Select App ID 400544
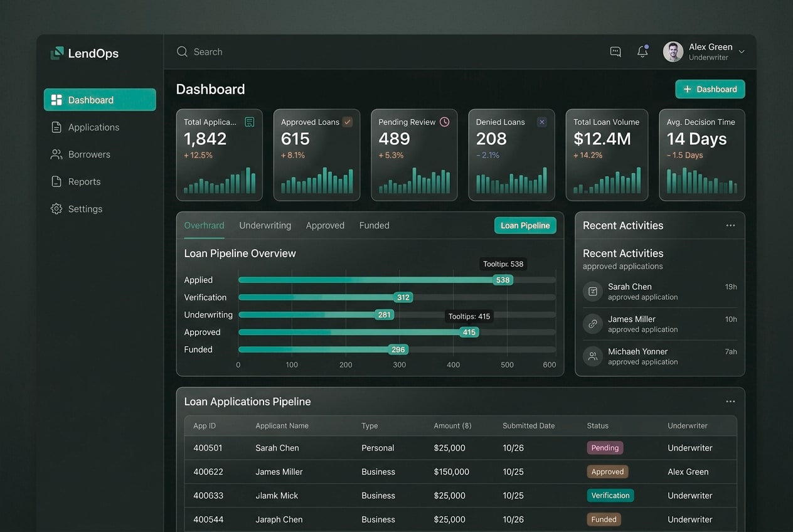 [x=208, y=519]
